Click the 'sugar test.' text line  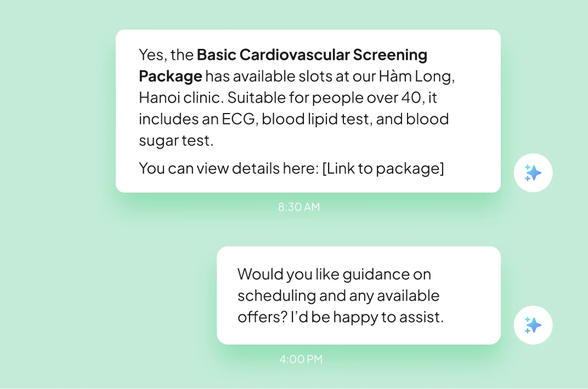pyautogui.click(x=176, y=140)
